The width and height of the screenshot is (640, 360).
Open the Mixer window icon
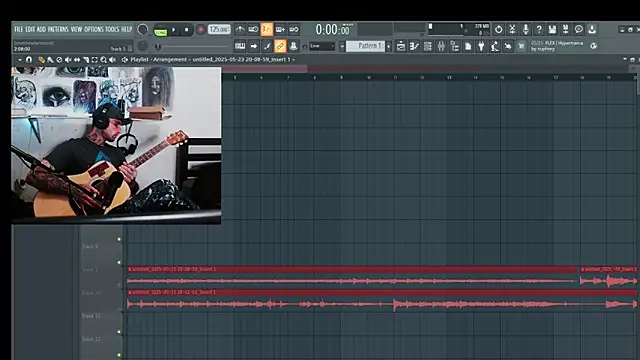[441, 46]
